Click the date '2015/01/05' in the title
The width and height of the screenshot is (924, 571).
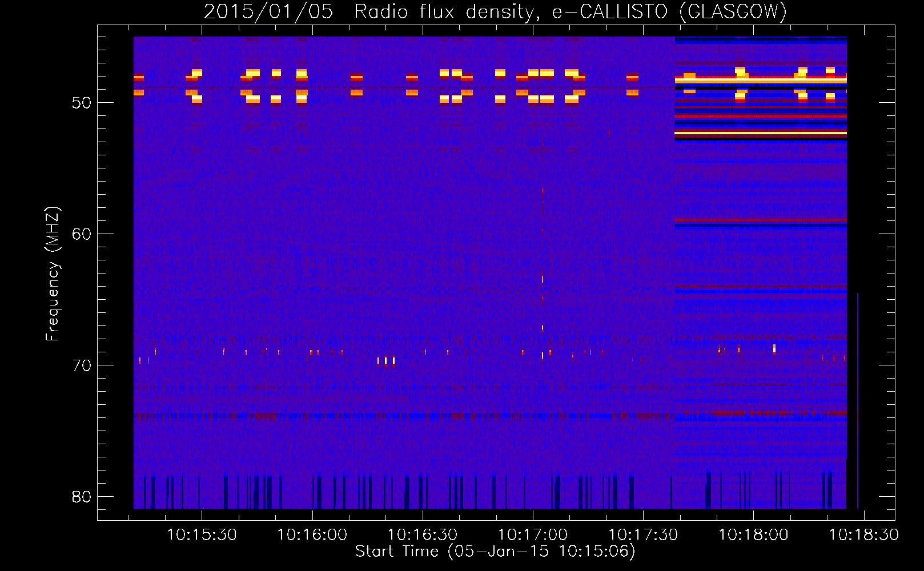coord(268,11)
